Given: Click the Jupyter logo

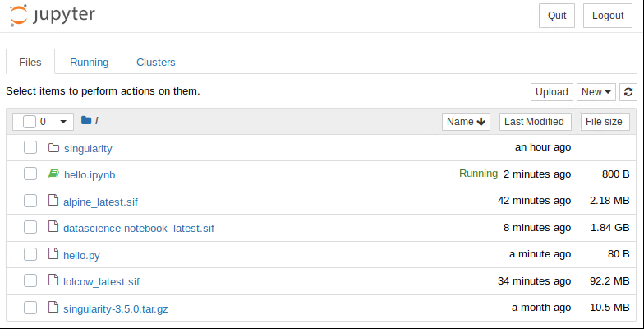Looking at the screenshot, I should 53,15.
